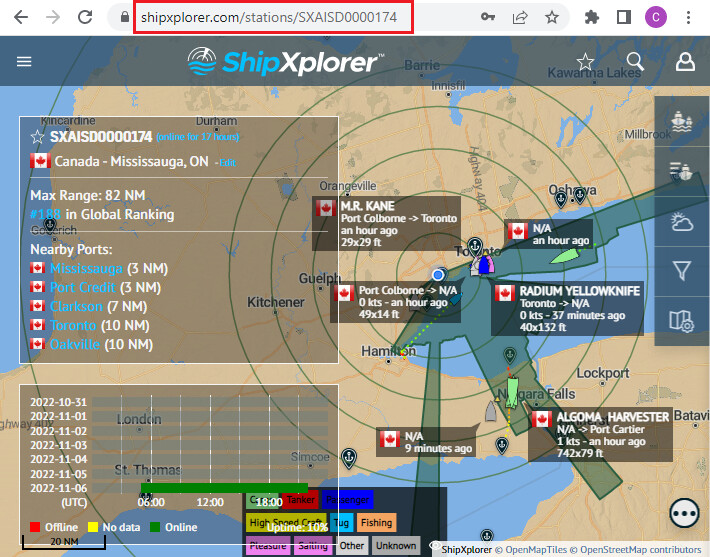Go back in browser
This screenshot has height=557, width=710.
(21, 17)
